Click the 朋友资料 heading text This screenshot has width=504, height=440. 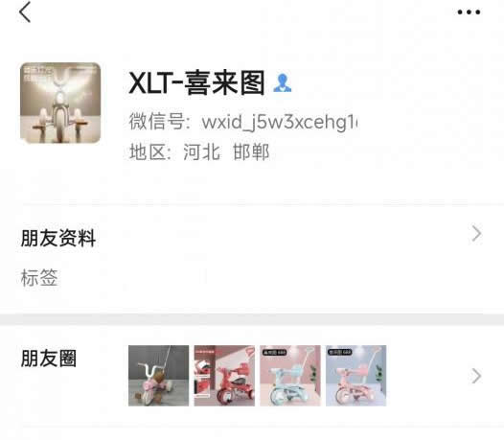coord(58,239)
